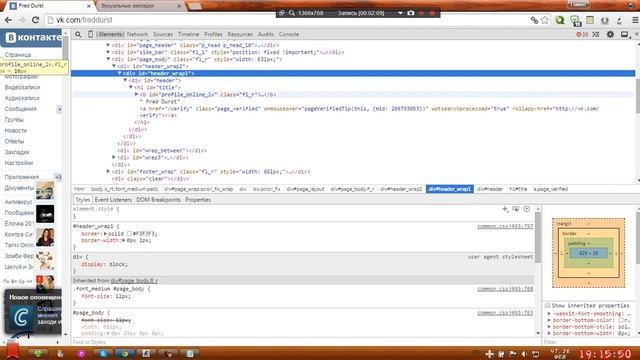Toggle the device mode phone icon
Viewport: 640px width, 360px height.
90,34
